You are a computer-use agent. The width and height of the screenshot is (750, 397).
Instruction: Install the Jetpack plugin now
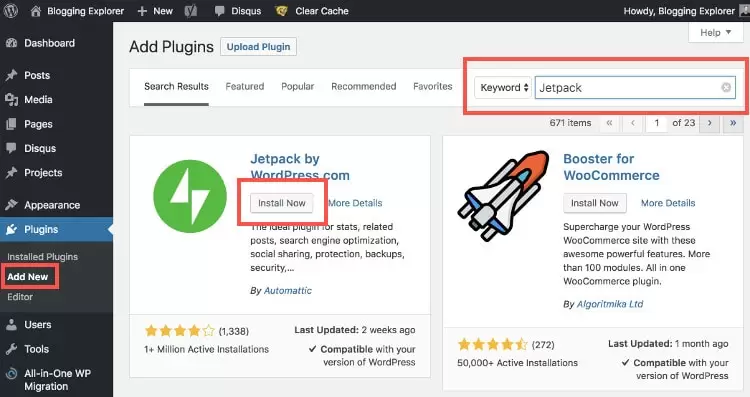(282, 203)
